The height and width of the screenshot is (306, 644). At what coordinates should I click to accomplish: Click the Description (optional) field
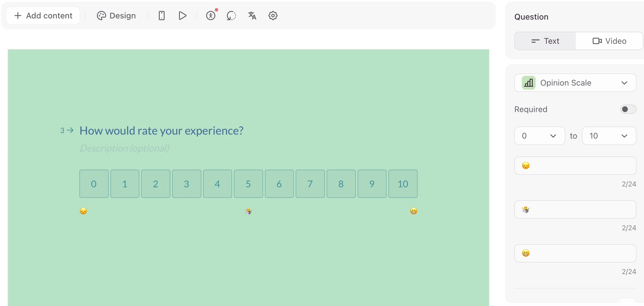pos(125,148)
